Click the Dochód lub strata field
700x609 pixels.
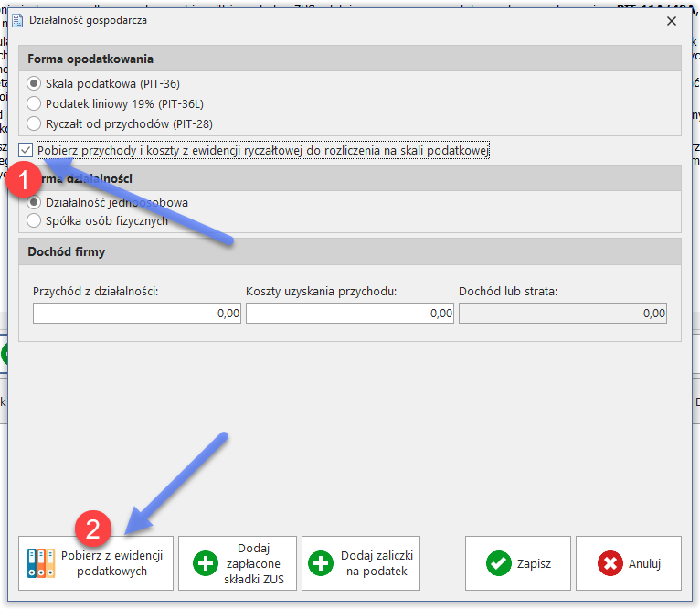point(563,314)
